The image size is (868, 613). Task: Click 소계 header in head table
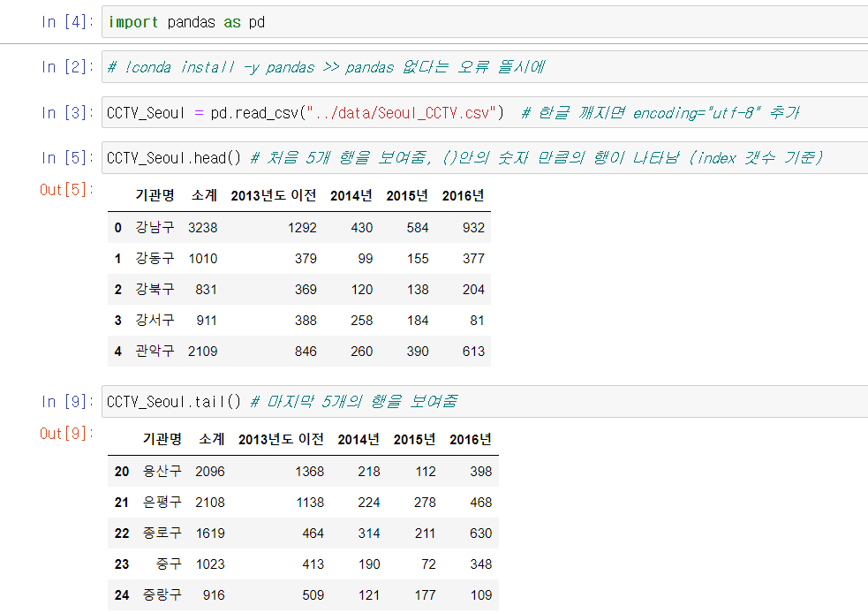click(204, 195)
